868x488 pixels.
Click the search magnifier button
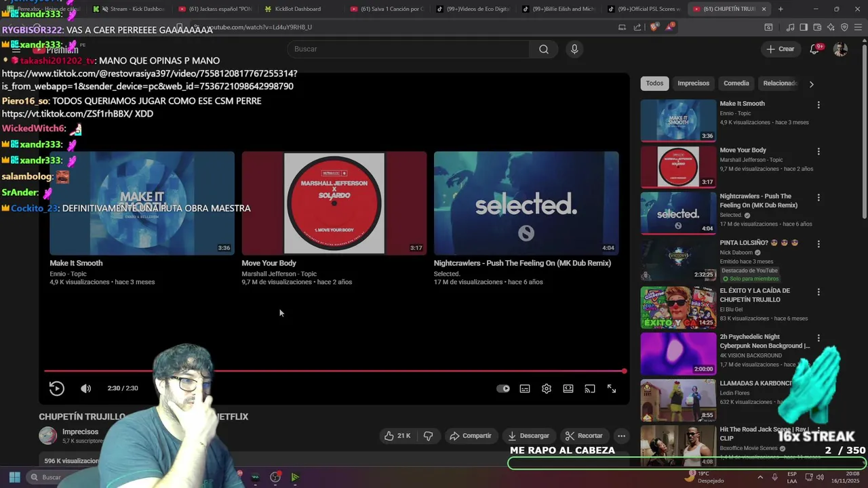(x=544, y=49)
